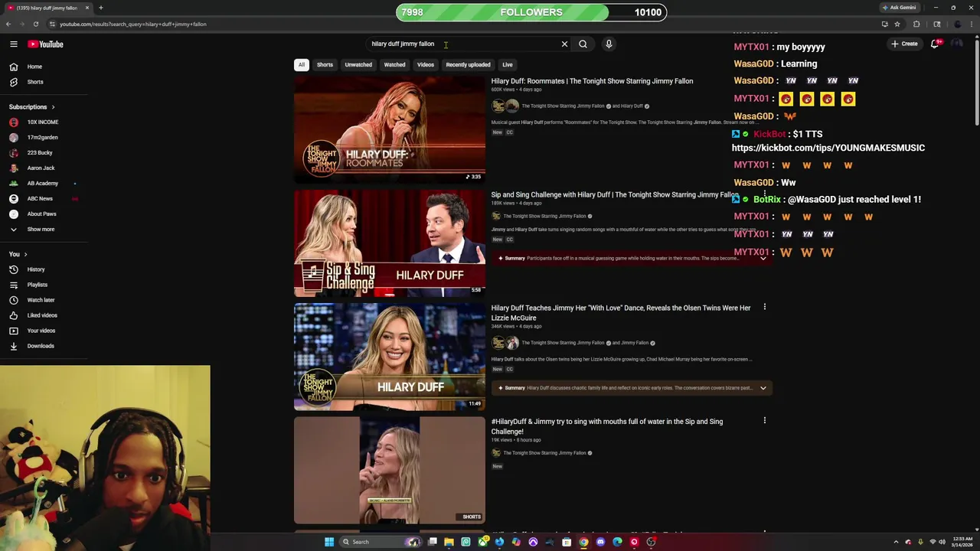Viewport: 980px width, 551px height.
Task: Go back with the browser back arrow
Action: pos(8,24)
